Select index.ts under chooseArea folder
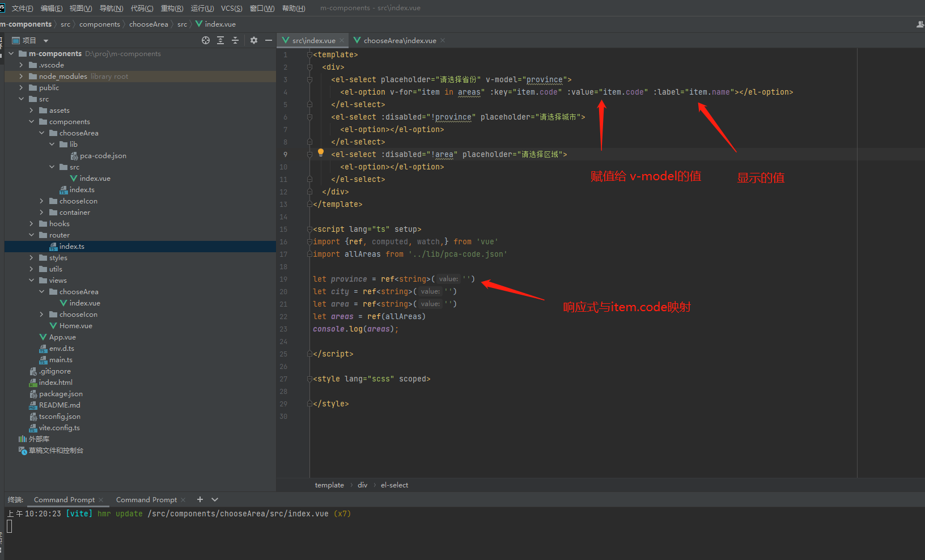This screenshot has height=560, width=925. tap(77, 190)
